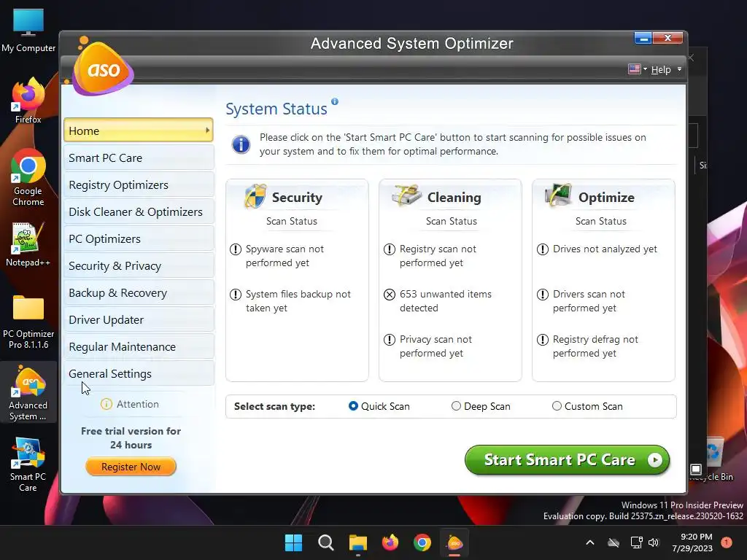Open Registry Optimizers section
The image size is (747, 560).
(x=138, y=184)
